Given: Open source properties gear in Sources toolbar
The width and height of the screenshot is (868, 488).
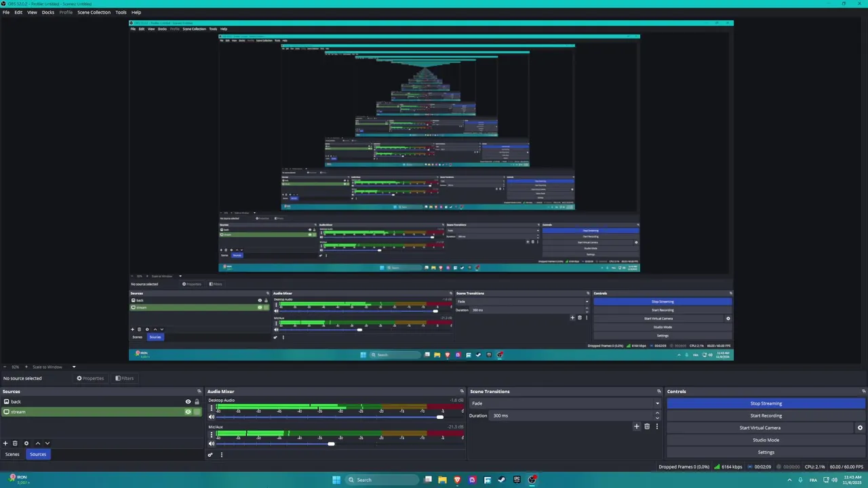Looking at the screenshot, I should click(26, 443).
